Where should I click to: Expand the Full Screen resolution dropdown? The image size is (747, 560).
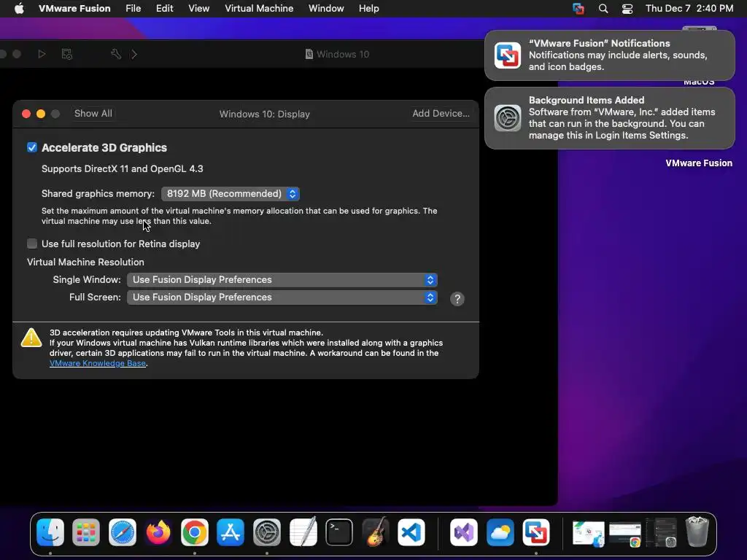pyautogui.click(x=282, y=297)
